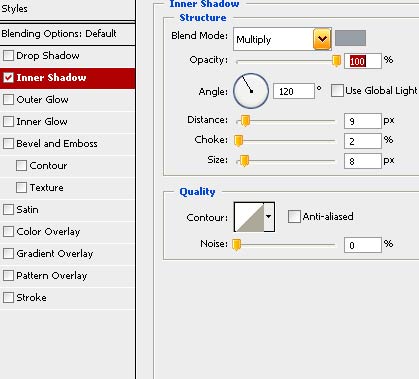Enable the Inner Glow checkbox
419x379 pixels.
8,122
